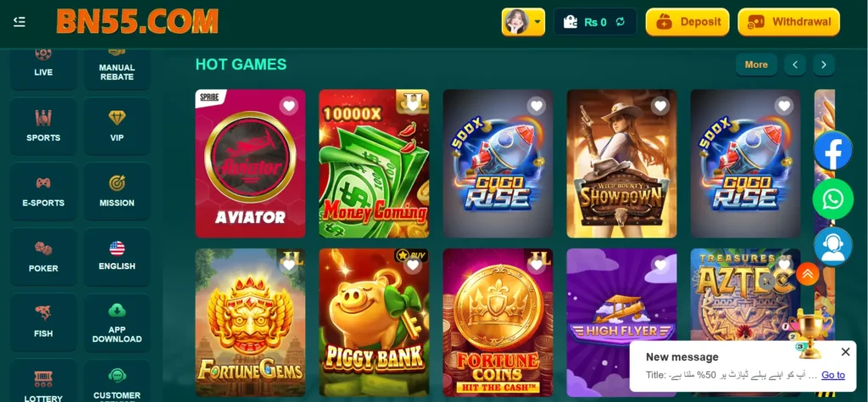Open customer support headset icon

[832, 247]
